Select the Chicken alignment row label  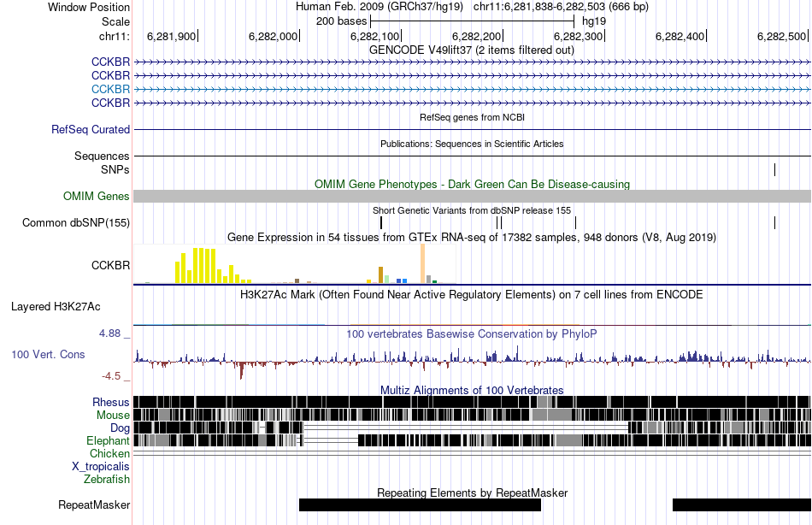point(109,453)
